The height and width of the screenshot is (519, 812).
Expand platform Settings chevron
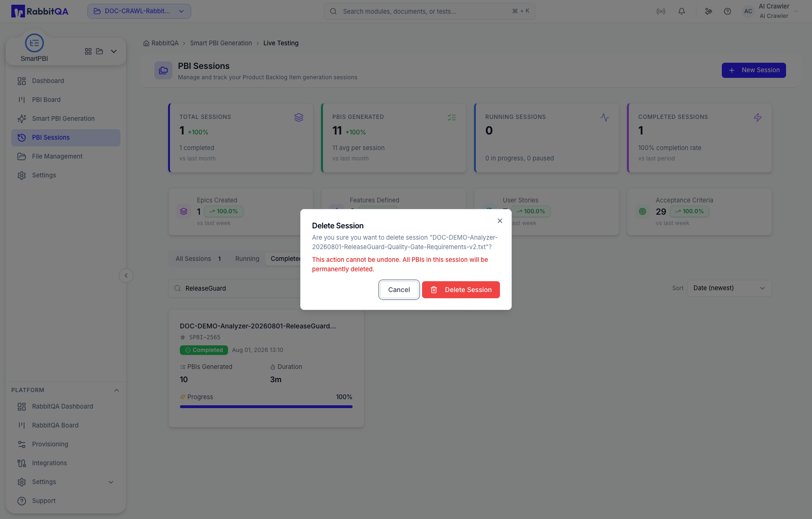111,482
